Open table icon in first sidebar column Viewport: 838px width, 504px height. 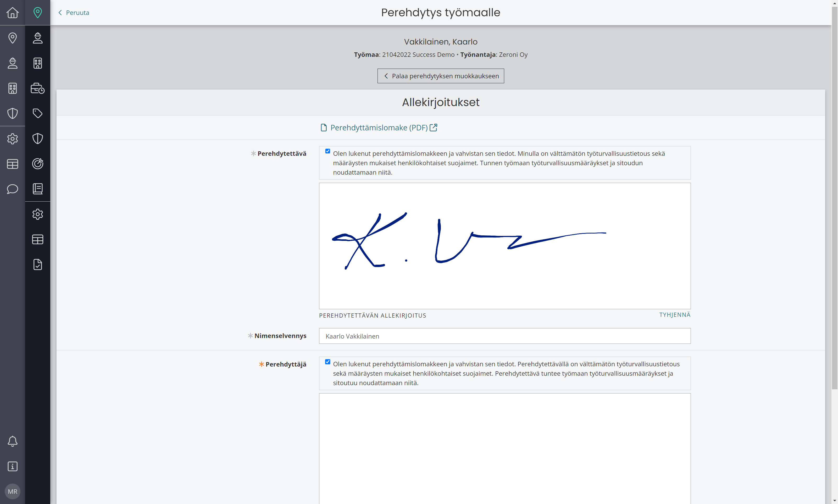tap(13, 164)
